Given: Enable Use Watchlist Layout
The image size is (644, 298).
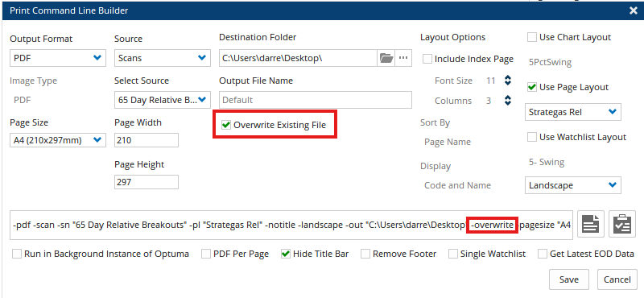Looking at the screenshot, I should (x=532, y=137).
